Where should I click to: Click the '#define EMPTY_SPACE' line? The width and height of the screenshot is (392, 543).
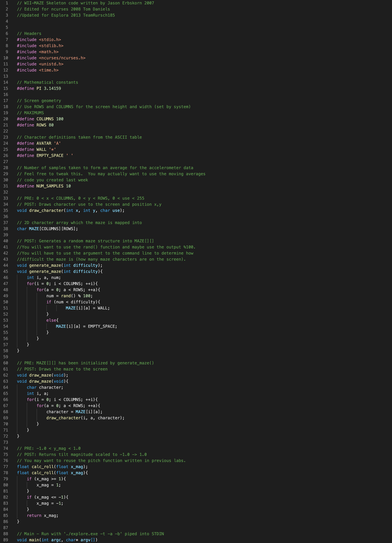tap(45, 156)
